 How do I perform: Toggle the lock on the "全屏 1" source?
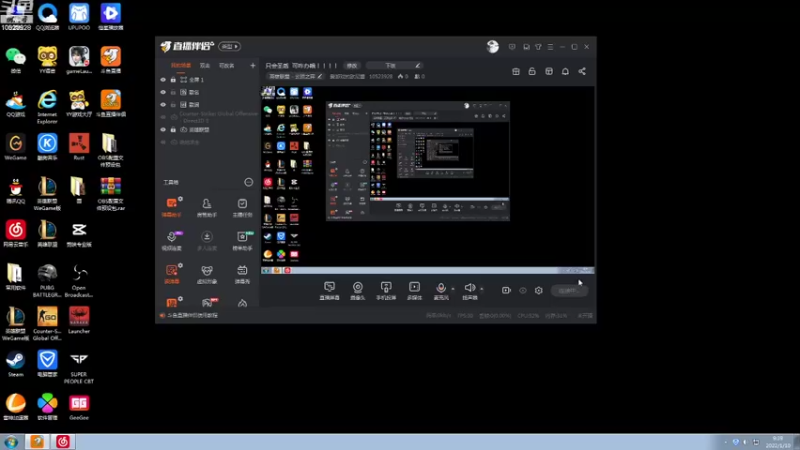coord(173,80)
